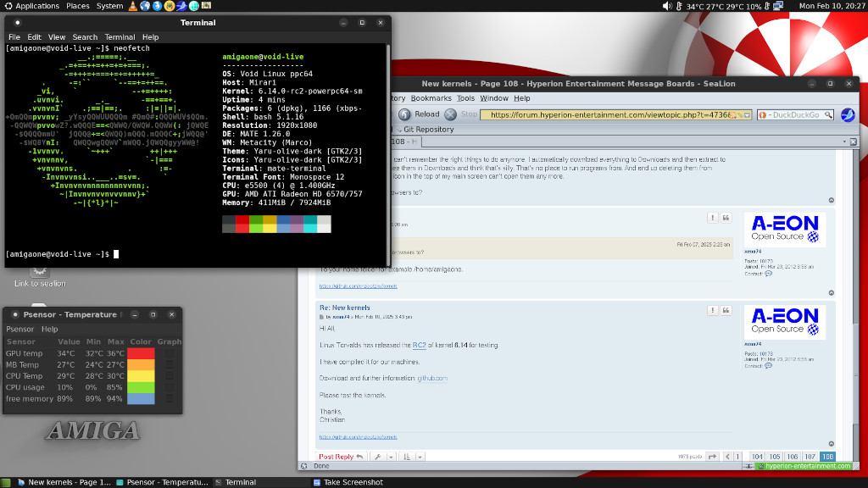
Task: Open the System menu in top panel
Action: [x=109, y=6]
